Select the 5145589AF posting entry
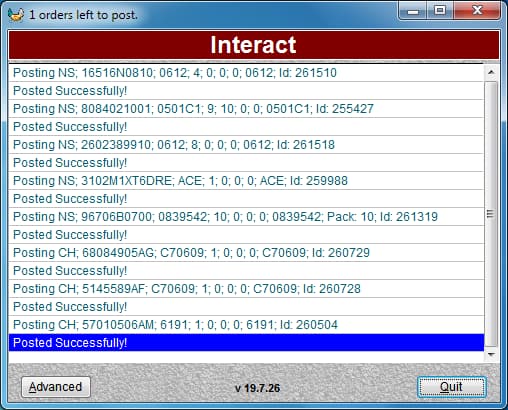The image size is (508, 410). click(246, 289)
